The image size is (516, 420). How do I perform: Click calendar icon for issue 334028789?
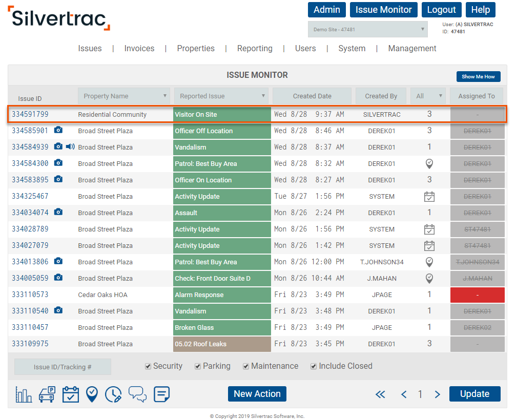429,229
